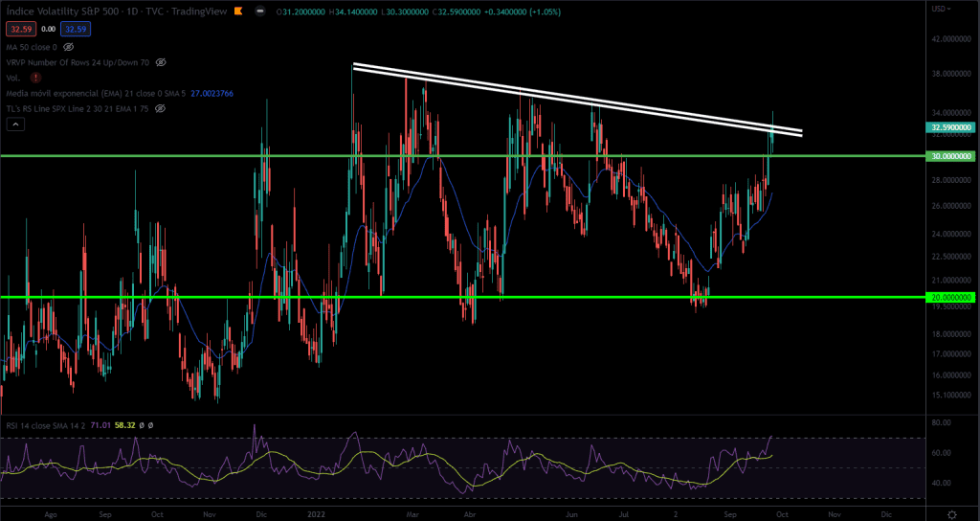
Task: Open the USD currency dropdown
Action: pos(941,9)
